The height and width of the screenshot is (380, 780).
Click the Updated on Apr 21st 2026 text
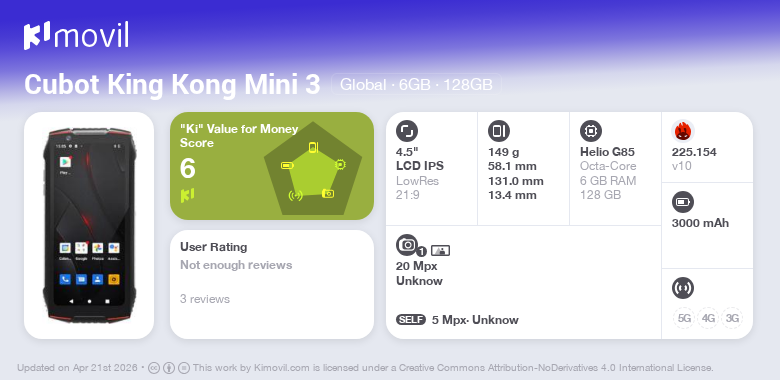77,368
